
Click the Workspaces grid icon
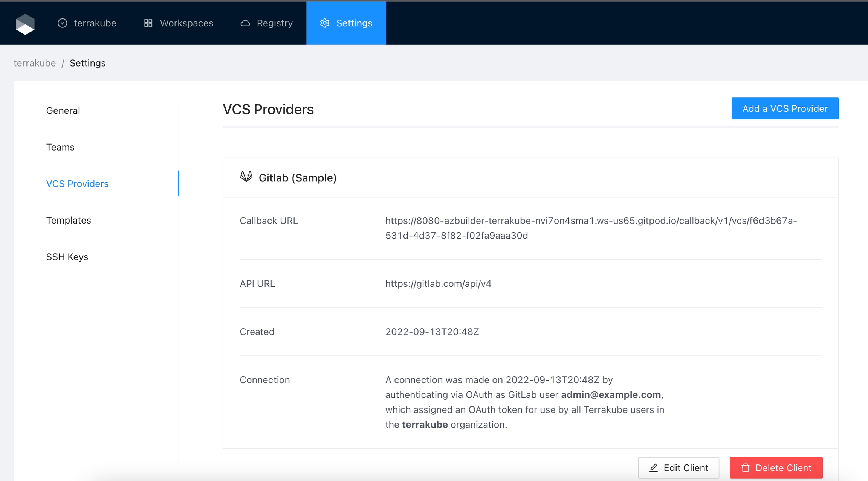(148, 23)
